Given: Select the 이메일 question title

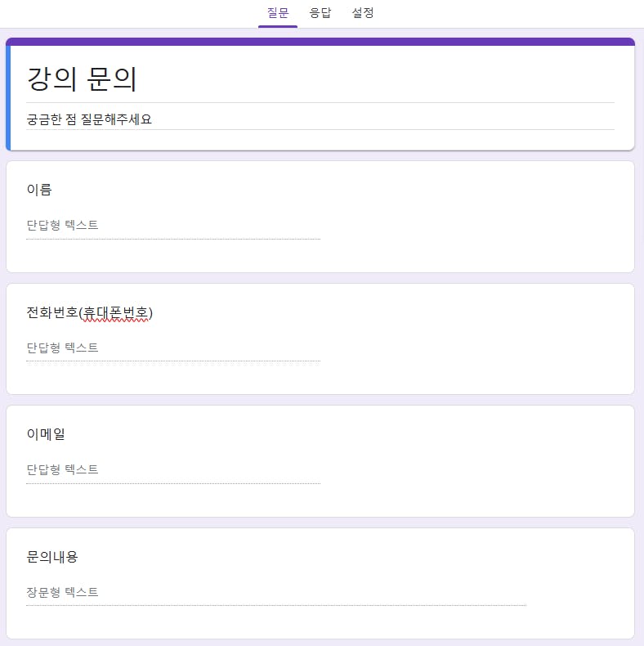Looking at the screenshot, I should pos(46,434).
